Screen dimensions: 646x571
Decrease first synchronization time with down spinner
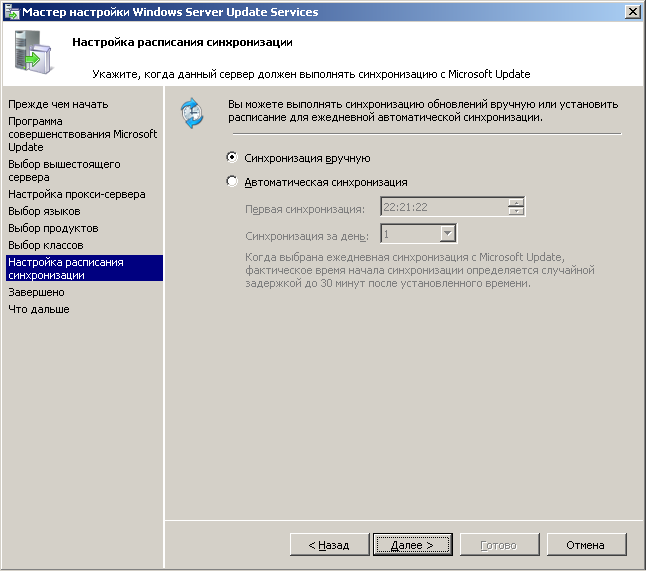(516, 211)
